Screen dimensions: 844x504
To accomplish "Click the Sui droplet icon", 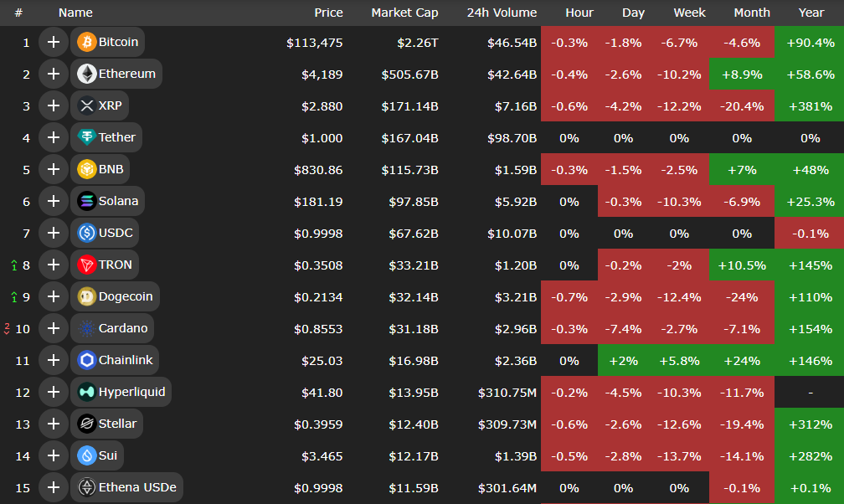I will point(87,455).
